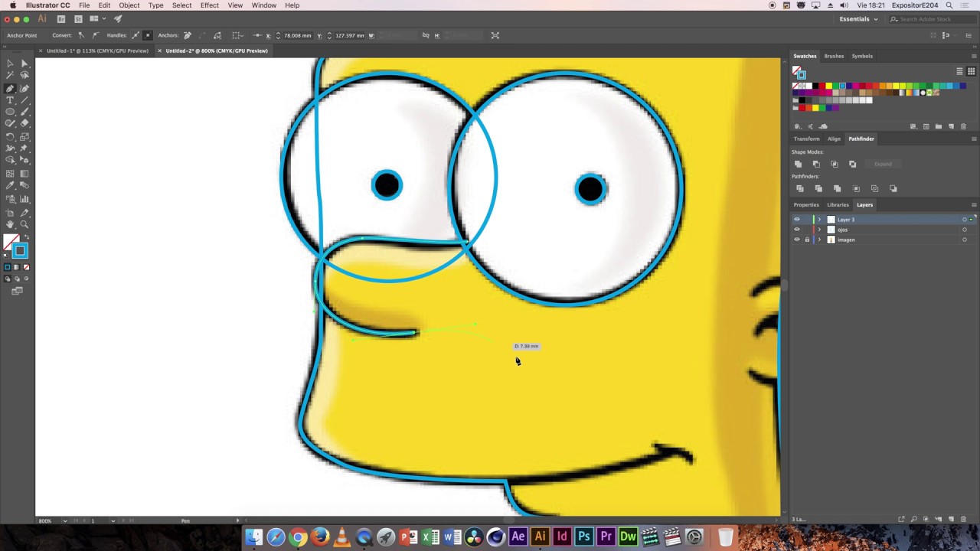The height and width of the screenshot is (551, 980).
Task: Select the Eyedropper tool
Action: pyautogui.click(x=10, y=186)
